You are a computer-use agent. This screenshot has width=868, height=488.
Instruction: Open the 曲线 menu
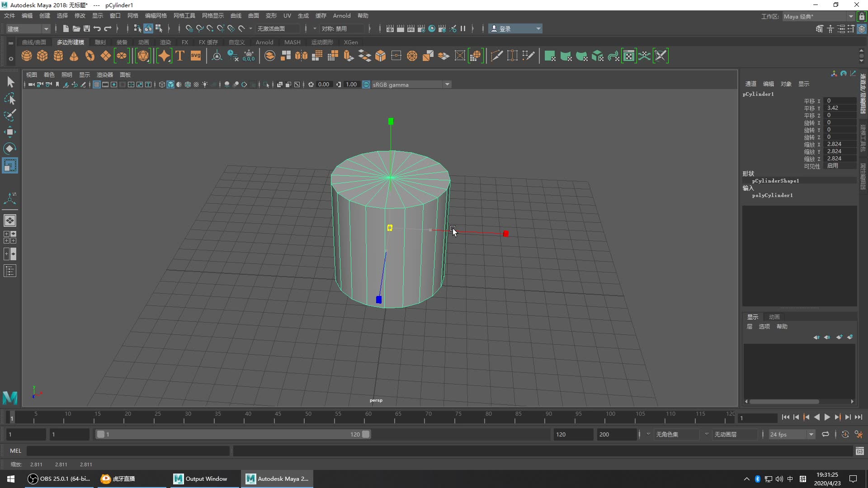(x=236, y=15)
